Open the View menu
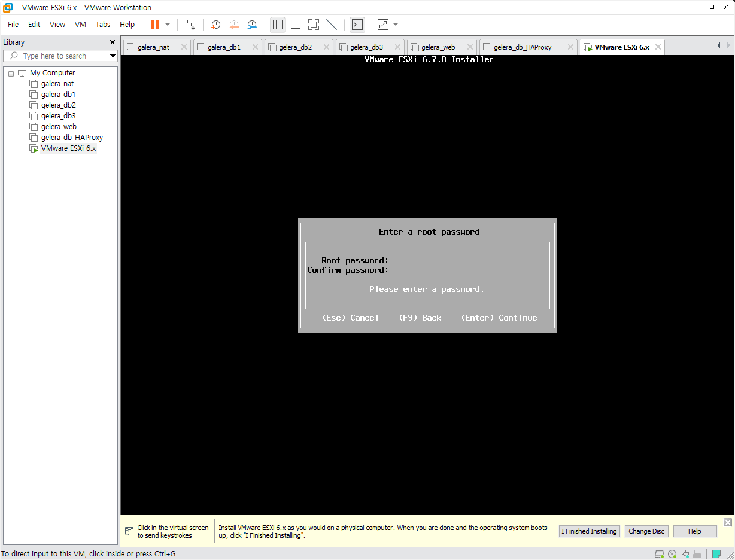This screenshot has width=735, height=560. point(57,25)
